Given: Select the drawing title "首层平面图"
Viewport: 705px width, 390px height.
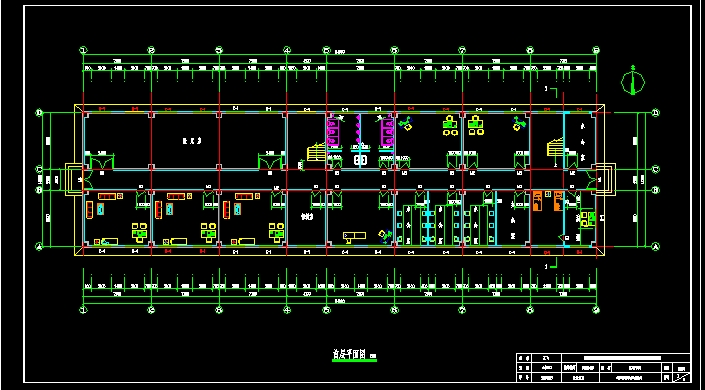Looking at the screenshot, I should point(349,354).
